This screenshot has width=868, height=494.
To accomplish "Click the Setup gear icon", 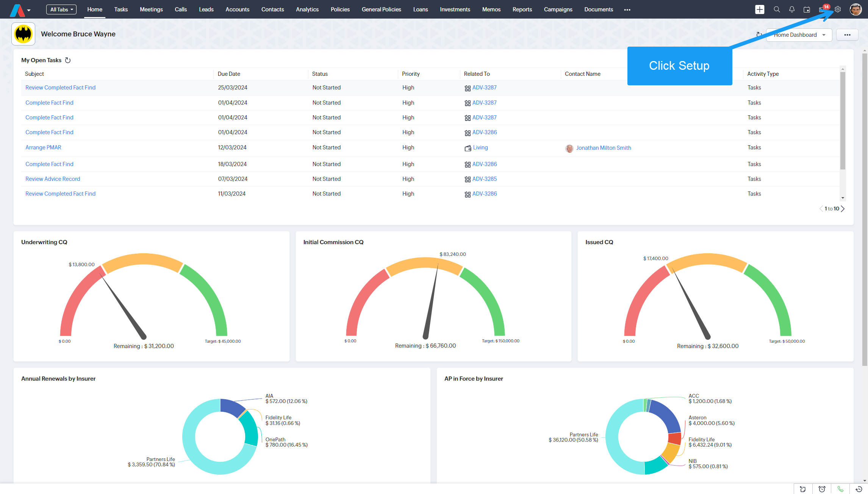I will click(x=838, y=9).
